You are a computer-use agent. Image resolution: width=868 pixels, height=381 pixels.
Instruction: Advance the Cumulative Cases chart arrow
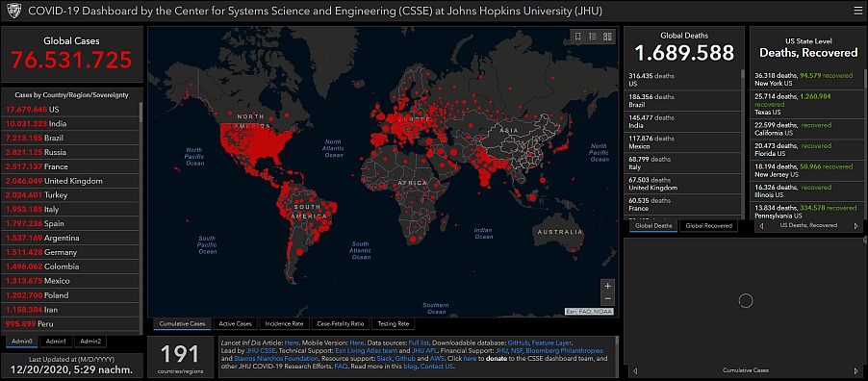(856, 370)
